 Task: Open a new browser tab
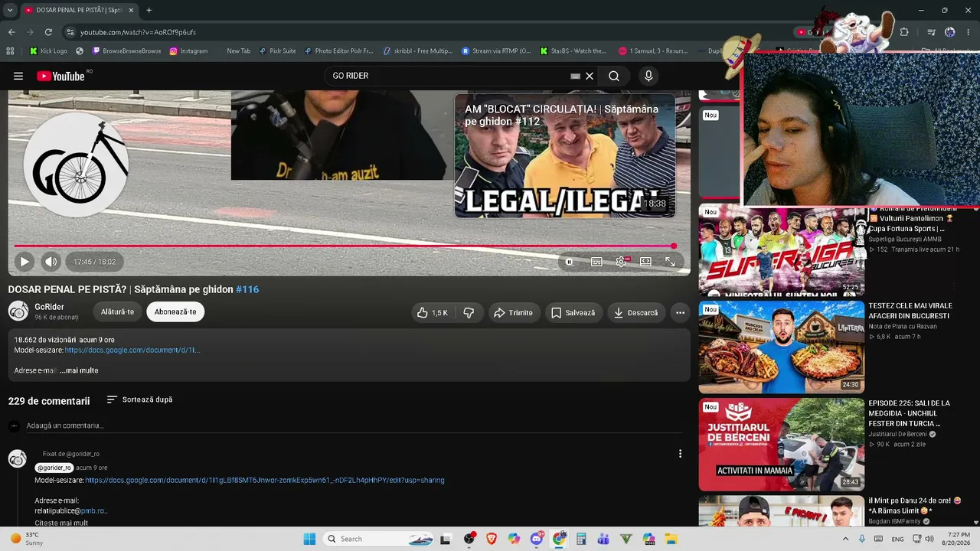point(149,10)
